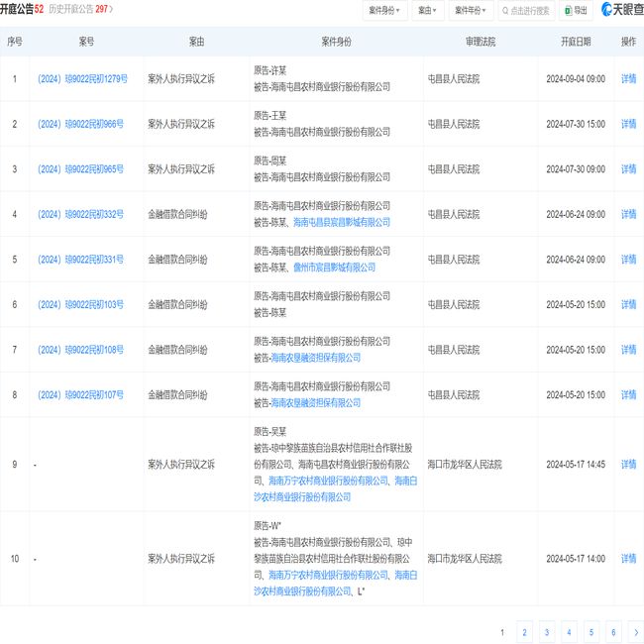Image resolution: width=644 pixels, height=644 pixels.
Task: Open case (2024)琼9022民初965号
Action: [80, 169]
